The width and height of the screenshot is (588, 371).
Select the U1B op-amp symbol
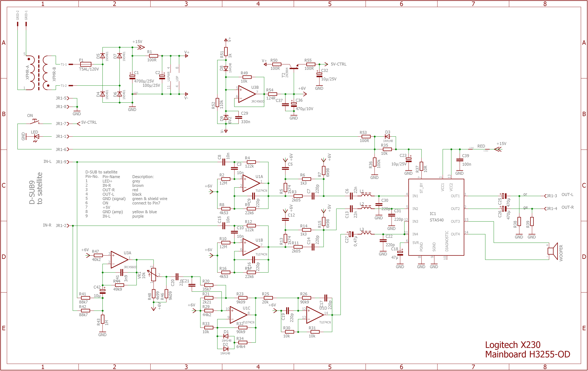(251, 247)
